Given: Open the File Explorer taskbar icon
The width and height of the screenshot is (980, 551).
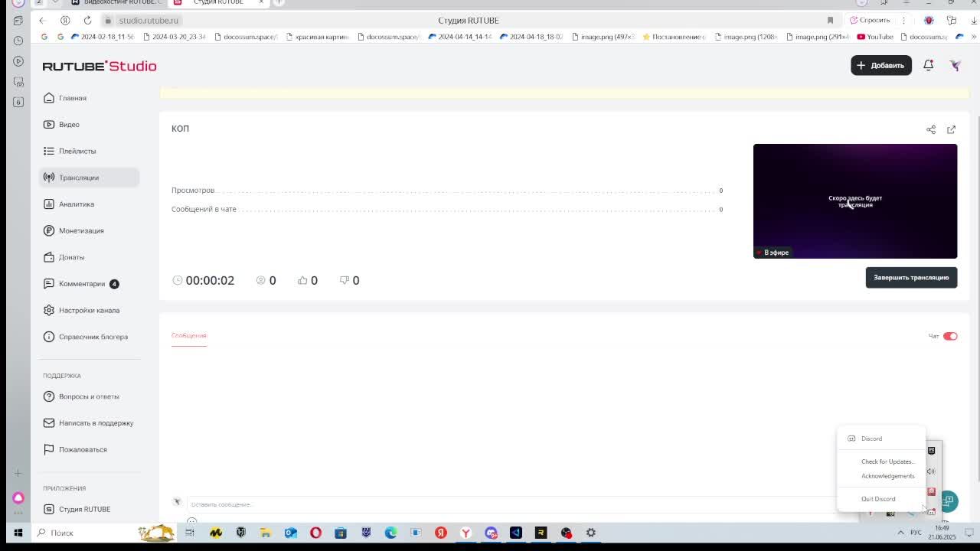Looking at the screenshot, I should click(x=266, y=533).
